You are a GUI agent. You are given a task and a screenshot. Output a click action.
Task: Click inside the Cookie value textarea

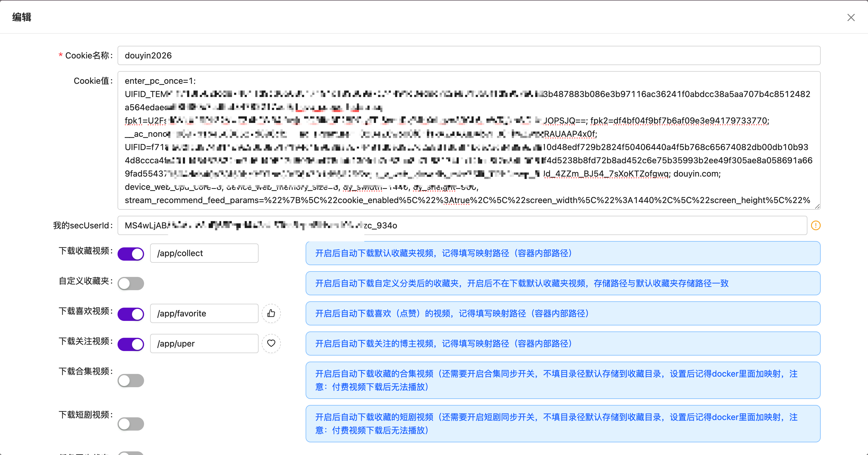[x=468, y=140]
